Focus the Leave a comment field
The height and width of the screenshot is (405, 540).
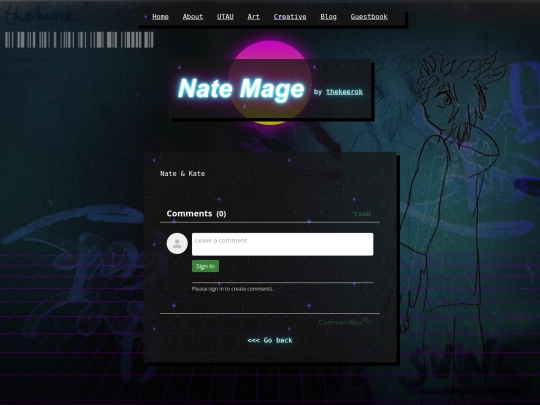(x=282, y=244)
